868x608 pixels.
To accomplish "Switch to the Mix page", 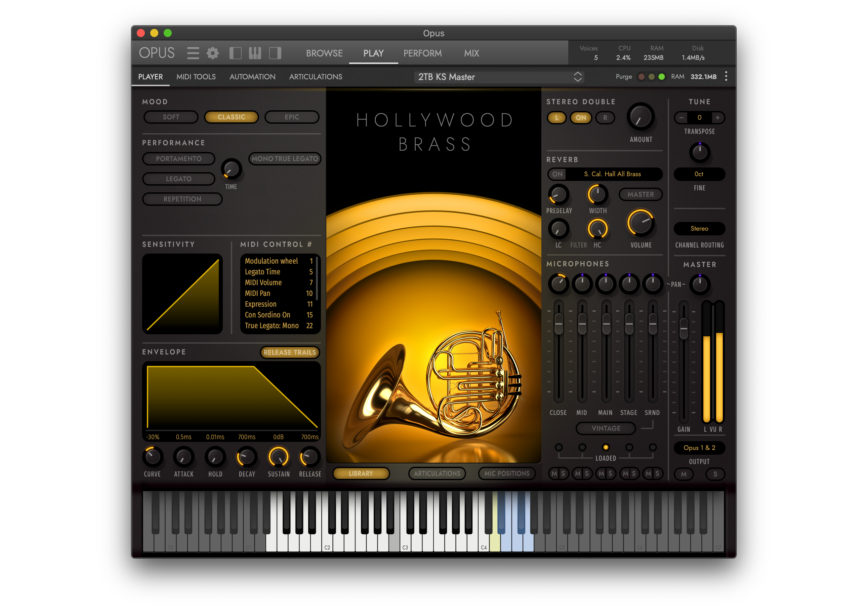I will click(x=471, y=53).
